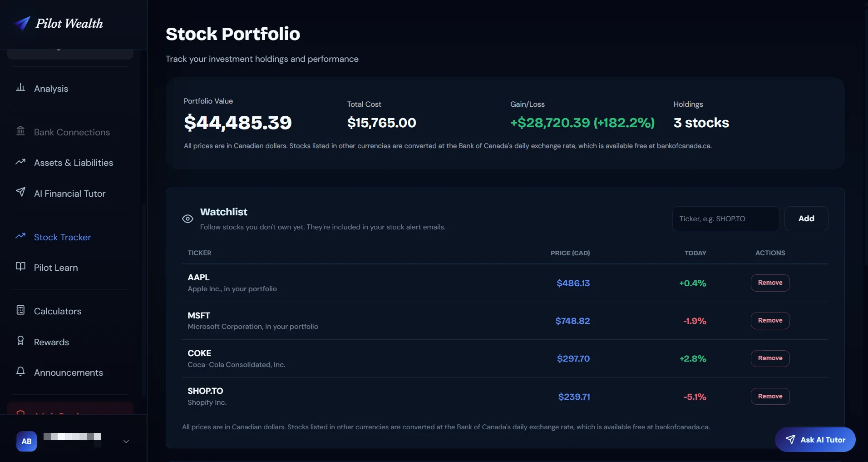Open the Ask AI Tutor floating button
868x462 pixels.
815,439
